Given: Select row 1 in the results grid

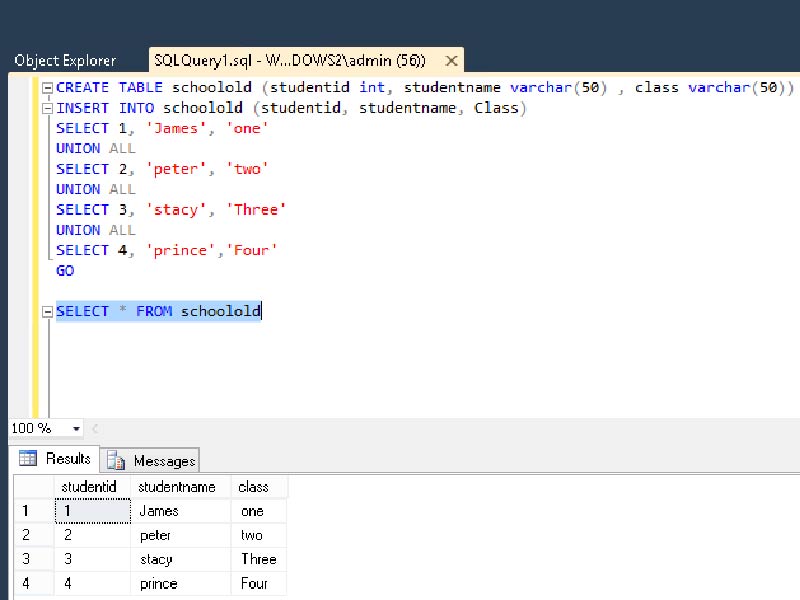Looking at the screenshot, I should [26, 510].
